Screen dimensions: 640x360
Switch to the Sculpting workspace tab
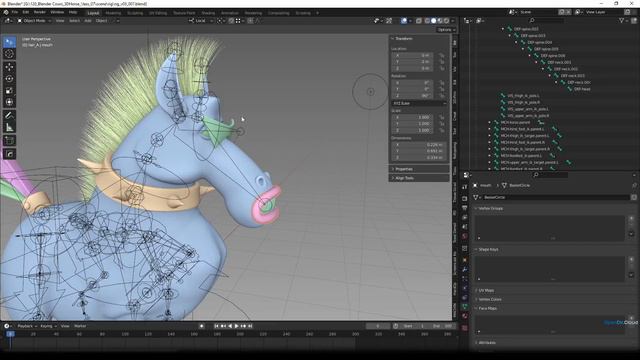point(135,13)
